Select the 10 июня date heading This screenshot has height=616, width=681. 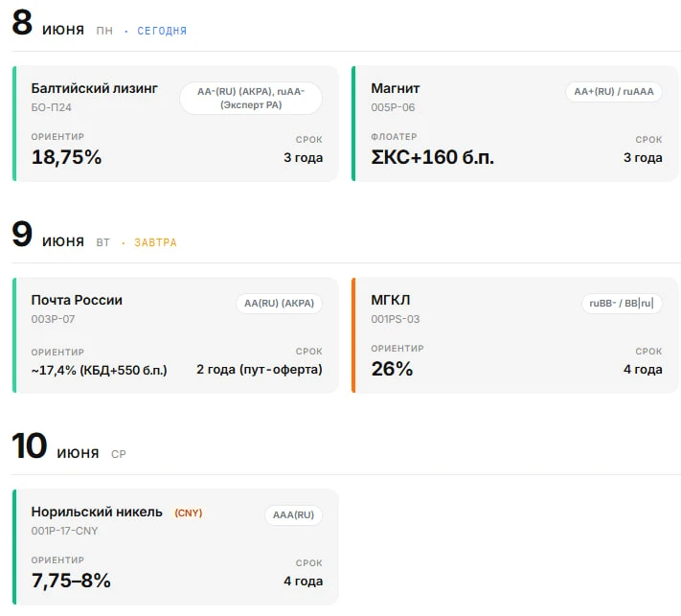tap(56, 446)
